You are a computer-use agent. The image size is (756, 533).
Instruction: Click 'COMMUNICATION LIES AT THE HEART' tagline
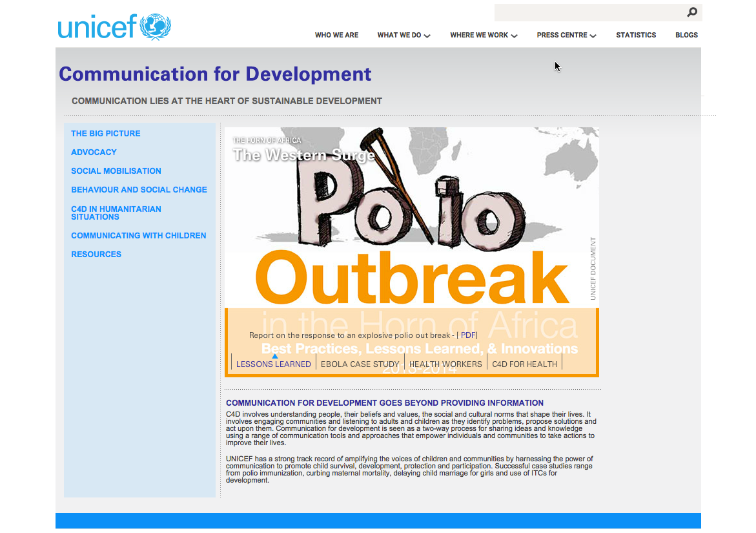tap(227, 101)
